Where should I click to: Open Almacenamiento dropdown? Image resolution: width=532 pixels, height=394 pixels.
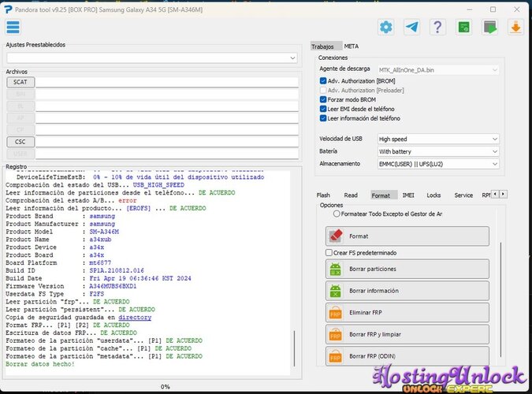point(438,164)
